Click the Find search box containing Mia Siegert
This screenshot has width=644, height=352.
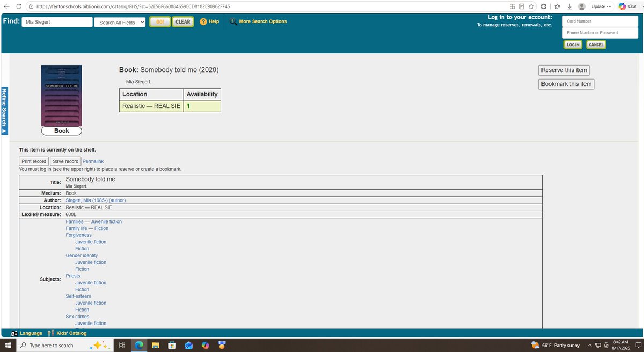[57, 22]
